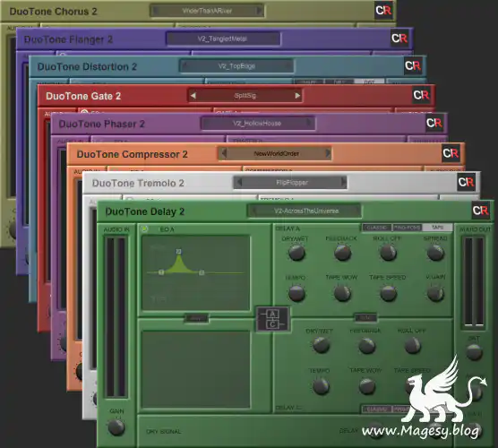Select the CLASSIC mode tab for Delay A
The image size is (498, 448).
tap(377, 228)
